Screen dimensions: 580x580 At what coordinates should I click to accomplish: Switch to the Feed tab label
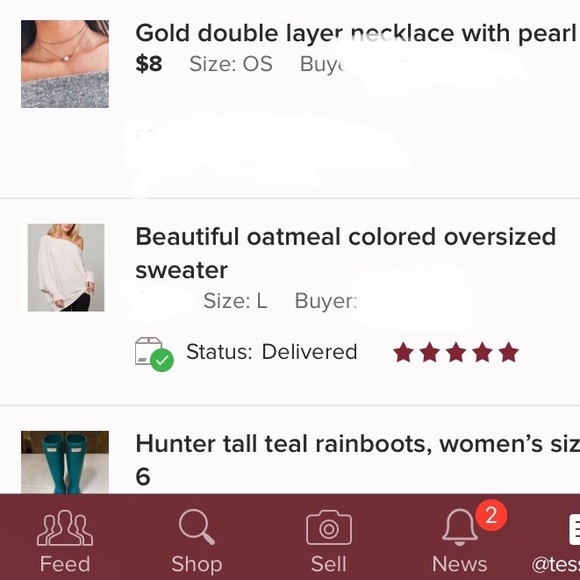coord(65,564)
